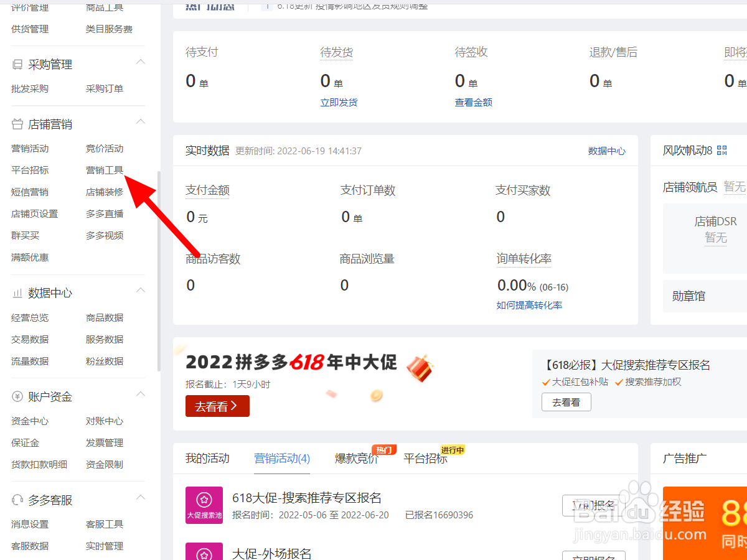Viewport: 747px width, 560px height.
Task: Open 资金中心 in sidebar
Action: point(30,421)
